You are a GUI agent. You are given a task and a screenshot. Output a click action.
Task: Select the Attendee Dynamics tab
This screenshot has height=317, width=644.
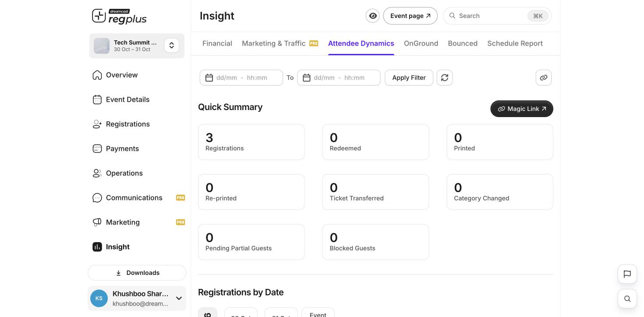(x=361, y=43)
